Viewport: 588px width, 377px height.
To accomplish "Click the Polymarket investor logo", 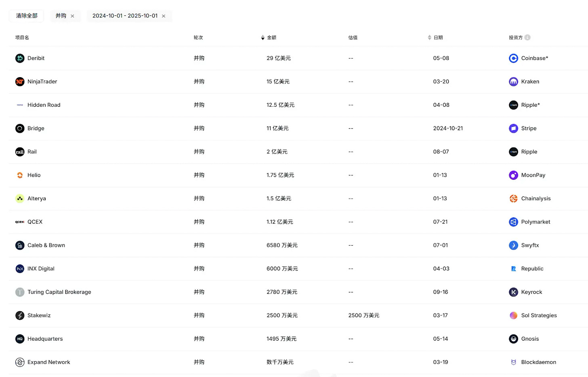I will tap(513, 222).
